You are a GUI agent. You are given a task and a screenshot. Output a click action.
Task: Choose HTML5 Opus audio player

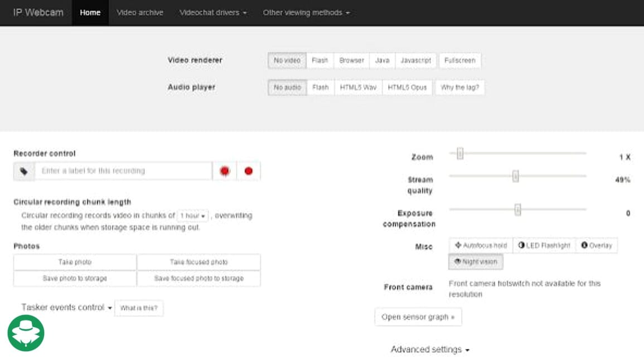click(x=407, y=88)
